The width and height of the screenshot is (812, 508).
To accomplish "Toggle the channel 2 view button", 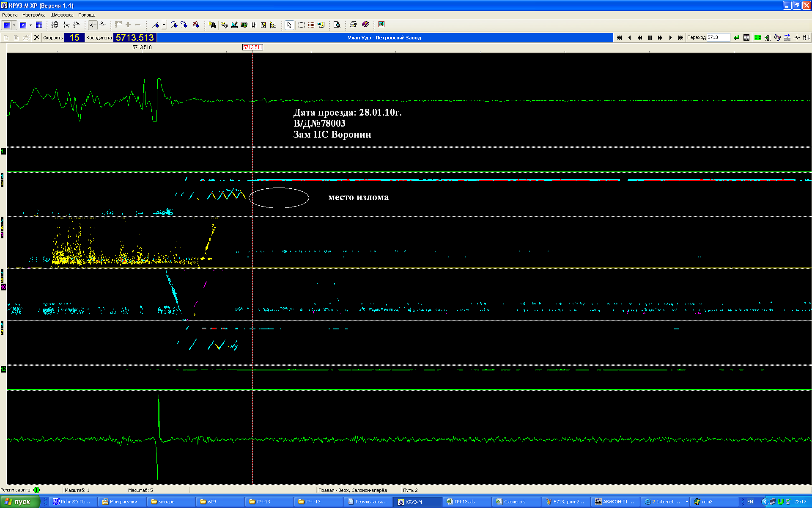I will [23, 25].
